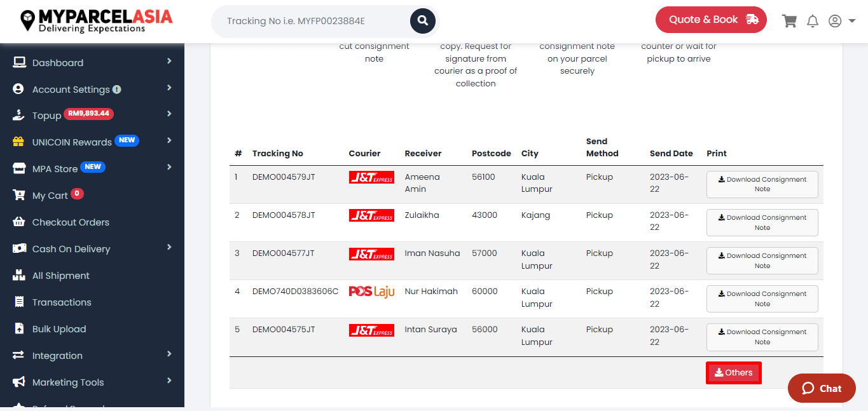The width and height of the screenshot is (868, 411).
Task: Expand Cash On Delivery submenu arrow
Action: pos(169,247)
